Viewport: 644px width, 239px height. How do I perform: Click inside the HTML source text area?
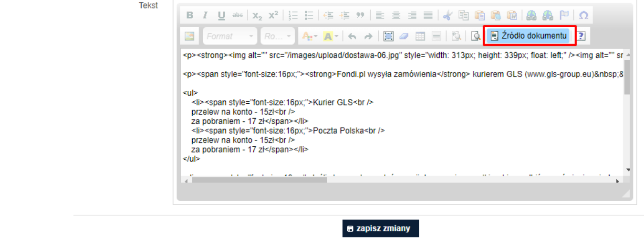pyautogui.click(x=402, y=112)
